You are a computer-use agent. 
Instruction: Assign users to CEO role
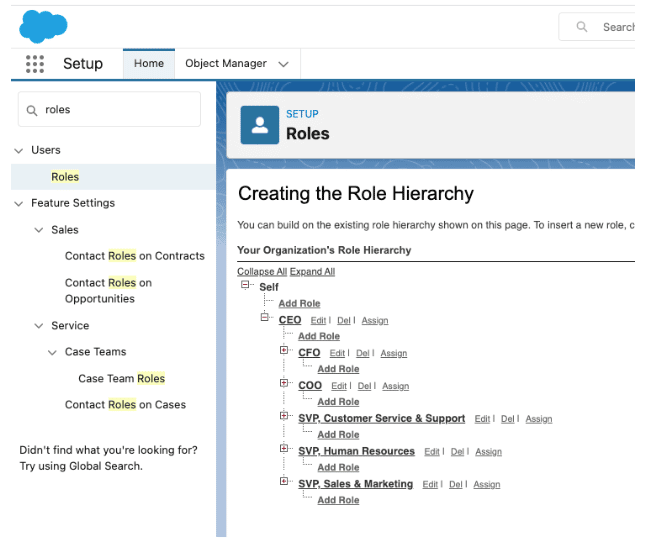tap(375, 321)
